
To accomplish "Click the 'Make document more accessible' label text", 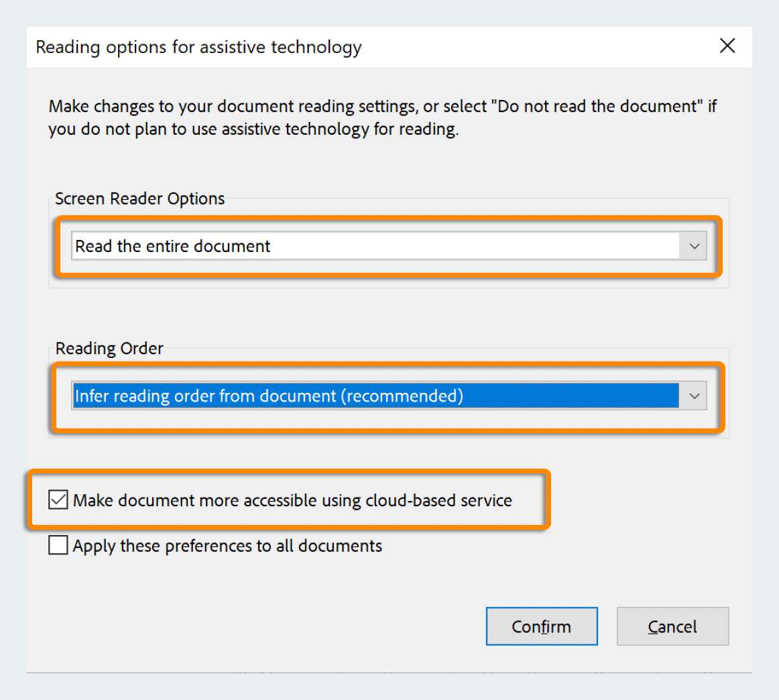I will (x=292, y=501).
